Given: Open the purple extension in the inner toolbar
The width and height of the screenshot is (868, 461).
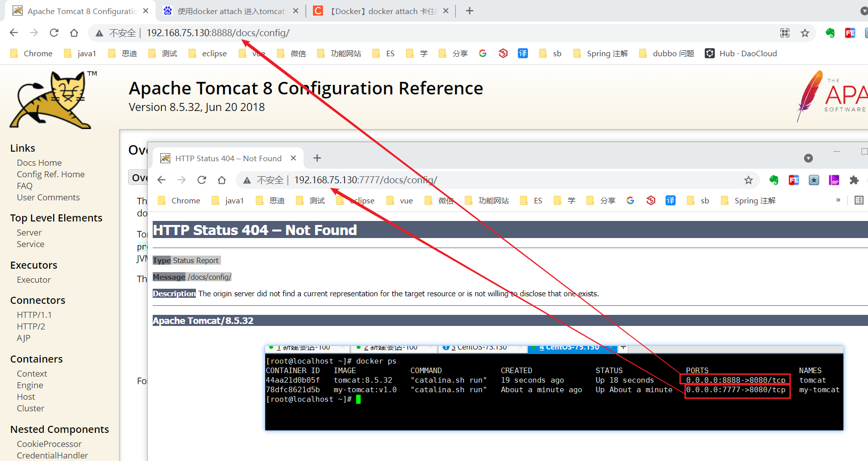Looking at the screenshot, I should pyautogui.click(x=834, y=180).
